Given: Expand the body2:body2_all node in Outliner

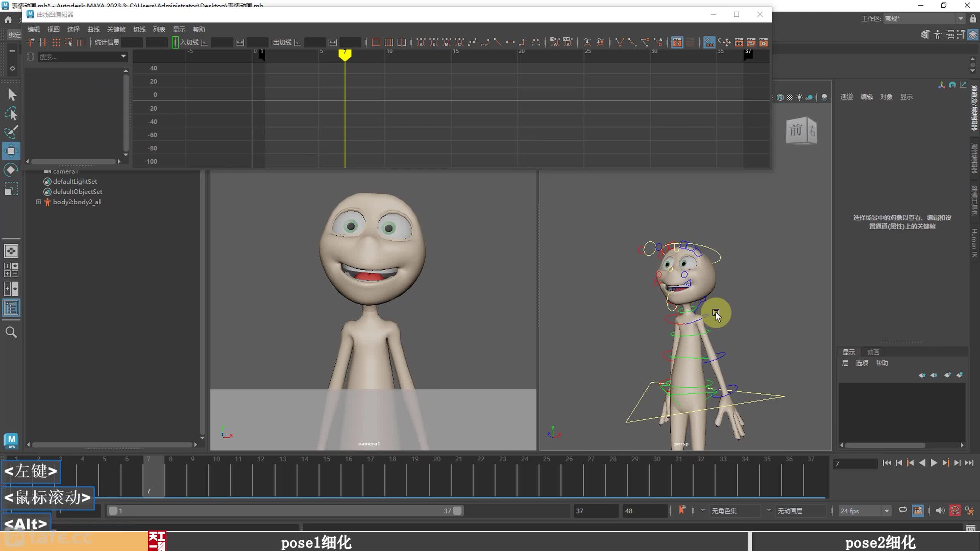Looking at the screenshot, I should point(38,202).
